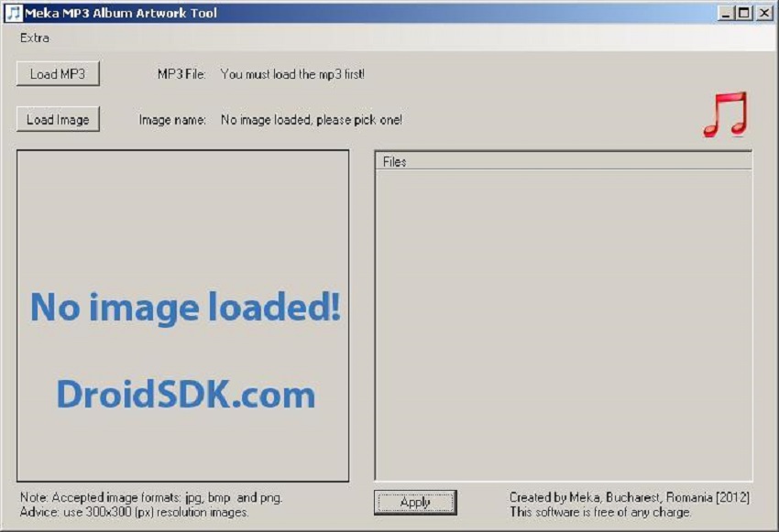The width and height of the screenshot is (779, 532).
Task: Click the 'Image name:' label
Action: point(172,120)
